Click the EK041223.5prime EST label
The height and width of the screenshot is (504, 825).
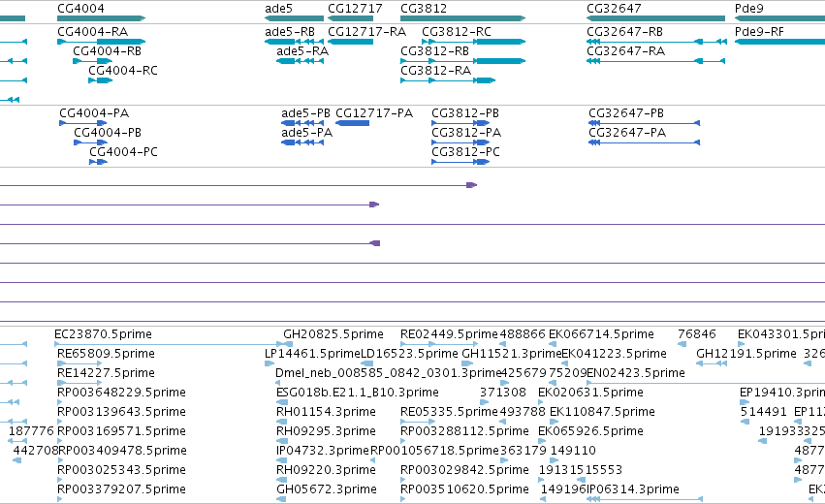(614, 354)
